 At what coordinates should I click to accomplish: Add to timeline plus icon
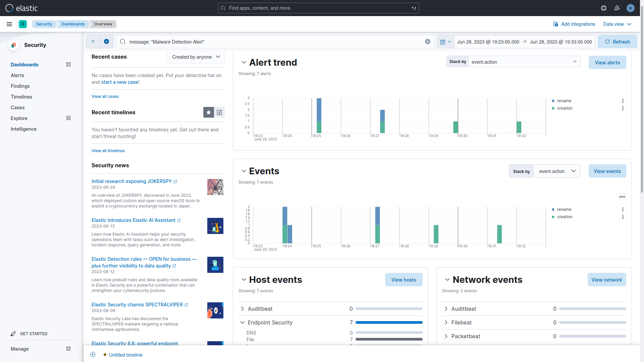point(93,355)
